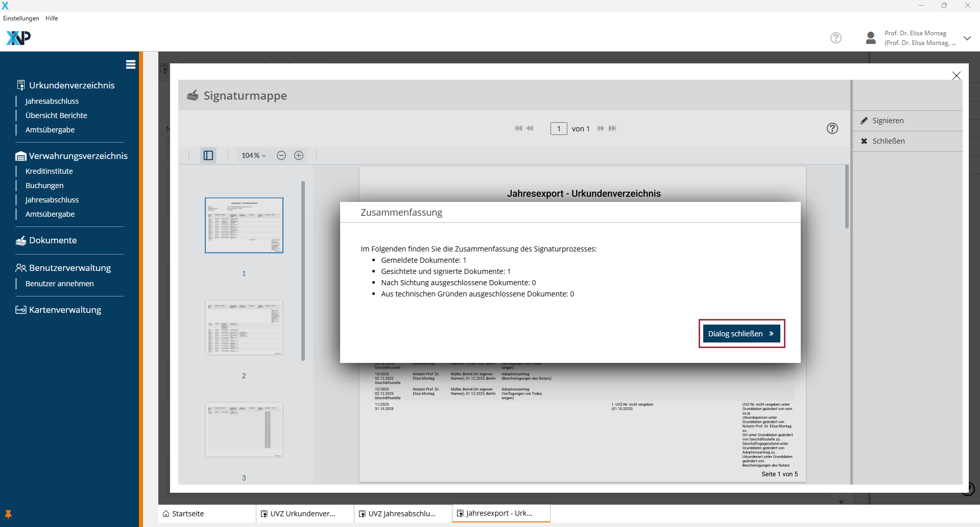
Task: Toggle the thumbnail sidebar panel icon
Action: tap(208, 155)
